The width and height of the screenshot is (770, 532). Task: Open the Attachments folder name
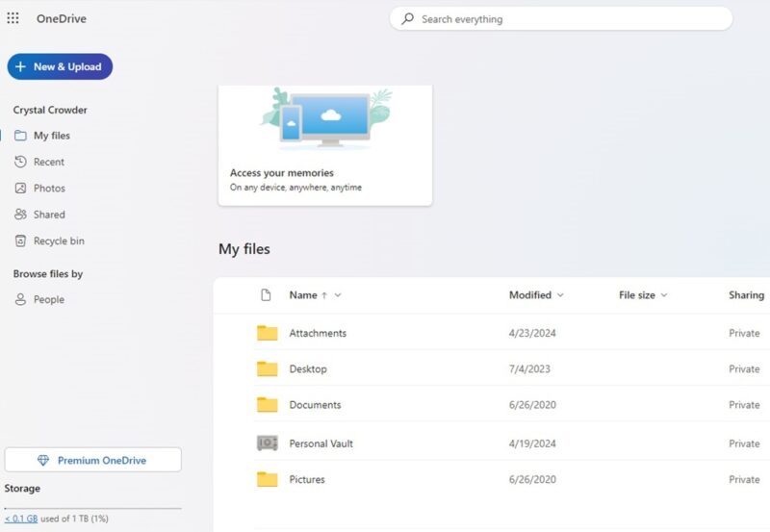318,333
